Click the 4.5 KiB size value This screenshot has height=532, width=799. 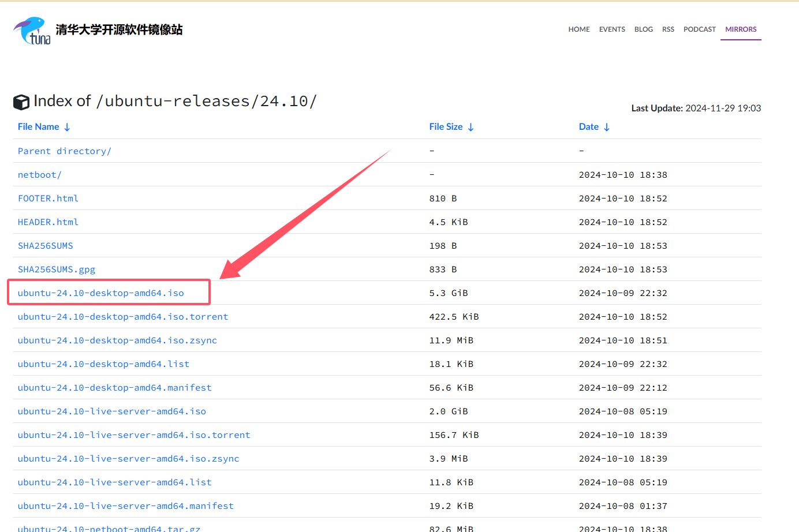(x=449, y=222)
